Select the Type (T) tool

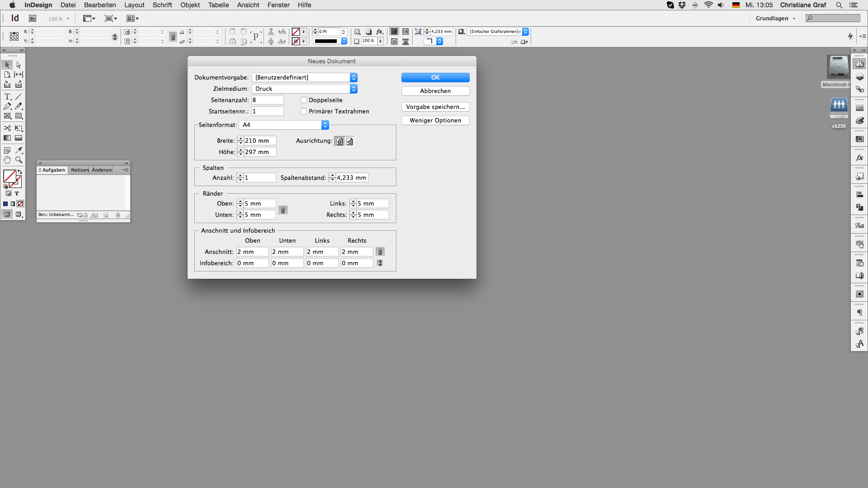(7, 97)
